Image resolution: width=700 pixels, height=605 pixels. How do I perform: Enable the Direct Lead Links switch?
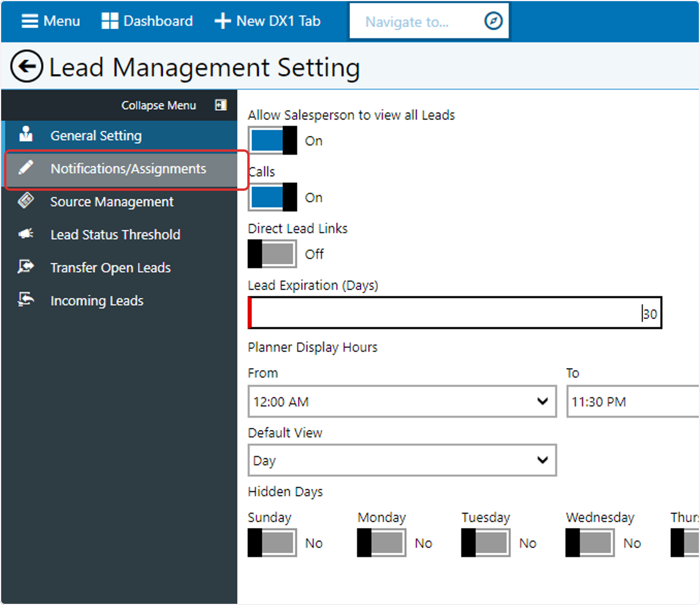point(272,254)
